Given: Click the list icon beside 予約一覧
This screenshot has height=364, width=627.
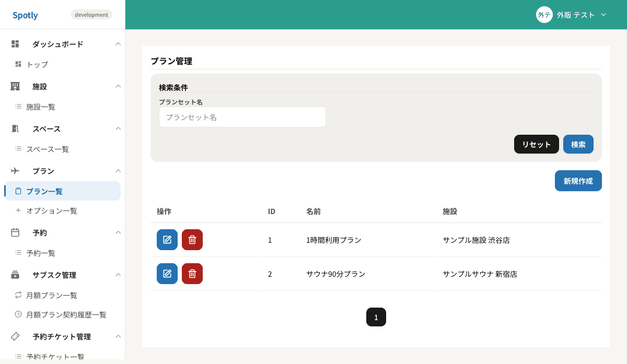Looking at the screenshot, I should (x=18, y=253).
